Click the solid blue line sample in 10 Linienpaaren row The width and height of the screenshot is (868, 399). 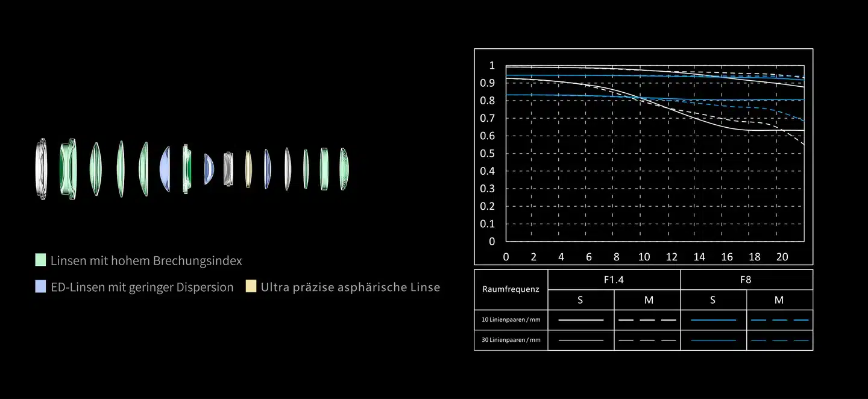(713, 319)
